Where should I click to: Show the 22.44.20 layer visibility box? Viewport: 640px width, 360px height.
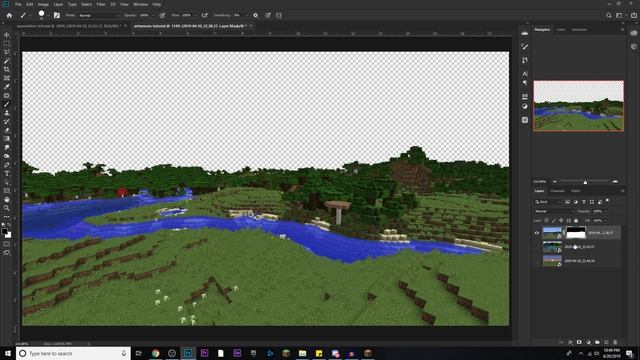(x=537, y=261)
